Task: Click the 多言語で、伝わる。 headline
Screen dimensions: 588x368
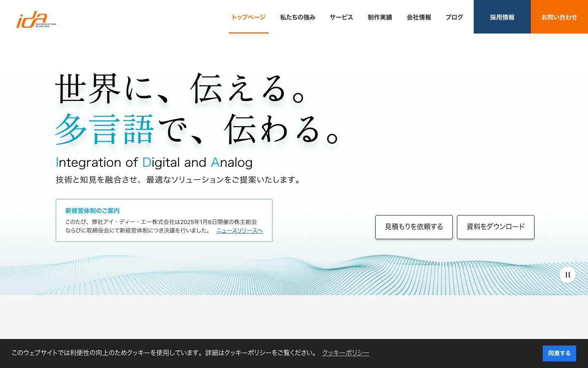Action: (x=197, y=130)
